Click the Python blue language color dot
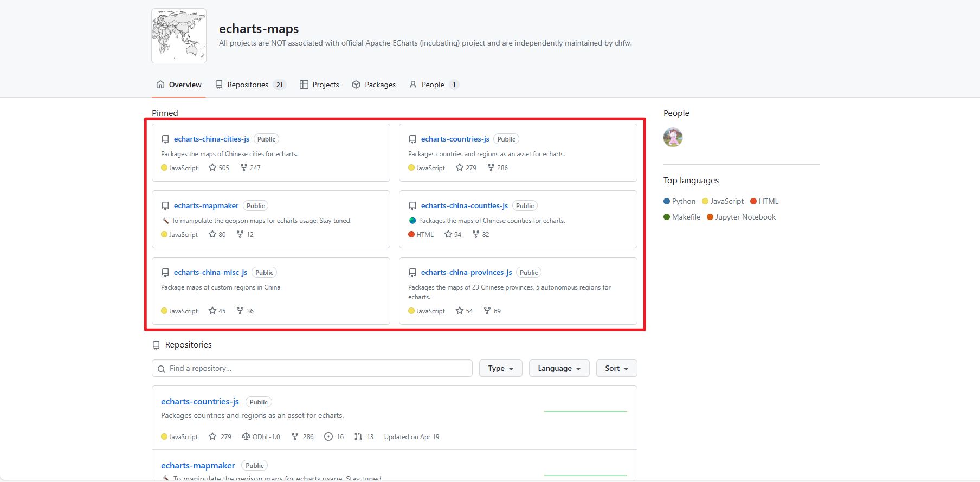This screenshot has width=980, height=482. [667, 201]
